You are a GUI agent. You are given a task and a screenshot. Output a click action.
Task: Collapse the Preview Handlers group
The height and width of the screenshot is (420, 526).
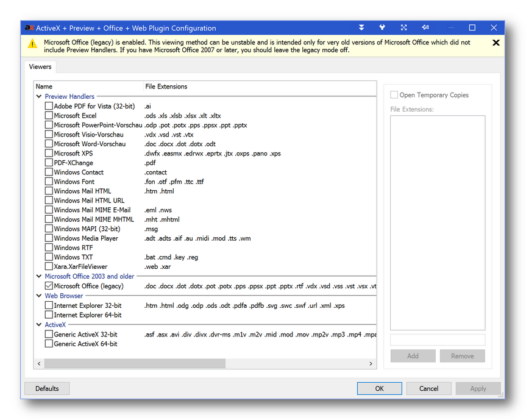coord(38,96)
